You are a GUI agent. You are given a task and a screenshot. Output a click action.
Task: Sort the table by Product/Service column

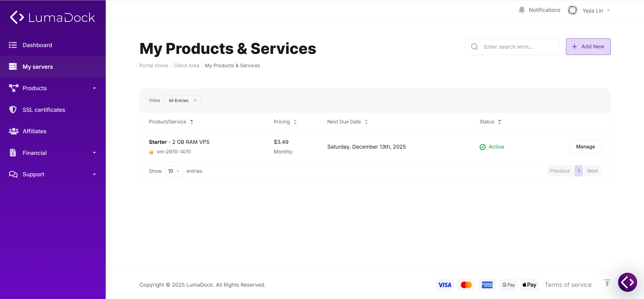(171, 122)
